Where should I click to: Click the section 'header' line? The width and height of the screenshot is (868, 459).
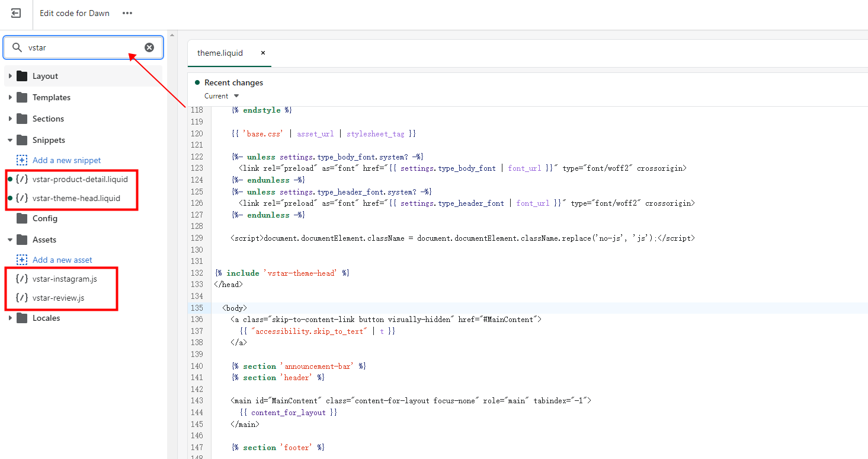point(278,378)
